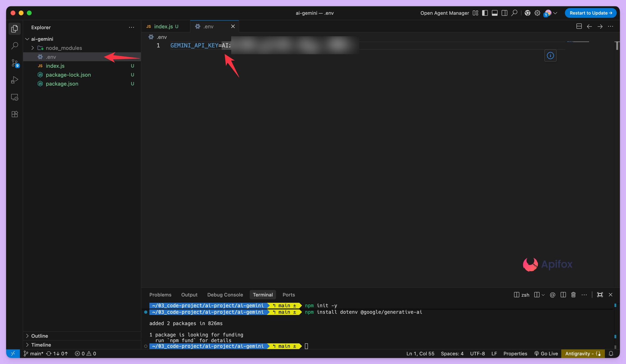Open the launch profile dropdown arrow in terminal

(x=543, y=295)
